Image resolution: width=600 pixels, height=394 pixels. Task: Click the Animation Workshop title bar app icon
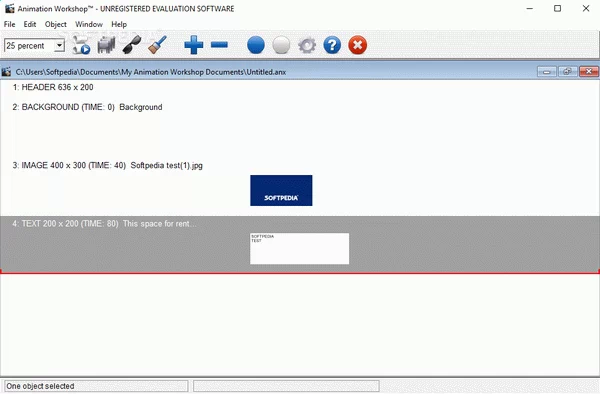tap(9, 8)
